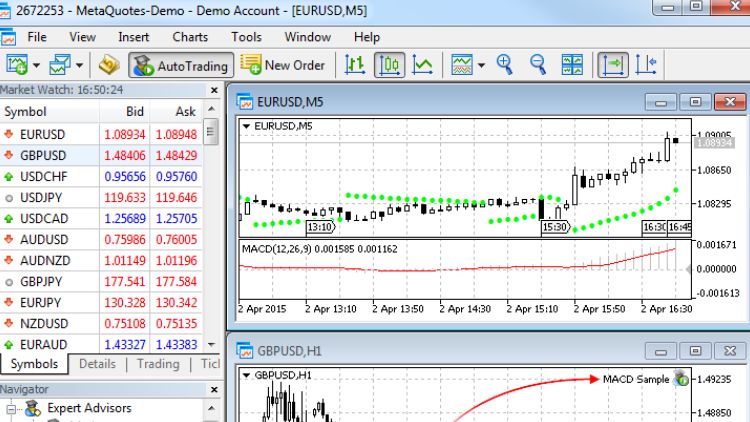Select Expert Advisors in the Navigator

point(89,408)
